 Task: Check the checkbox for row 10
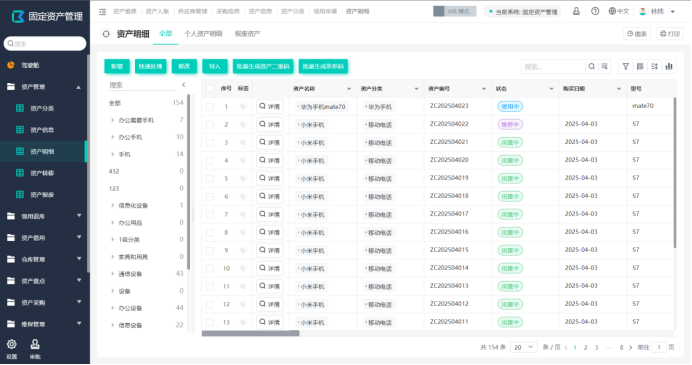click(x=210, y=268)
